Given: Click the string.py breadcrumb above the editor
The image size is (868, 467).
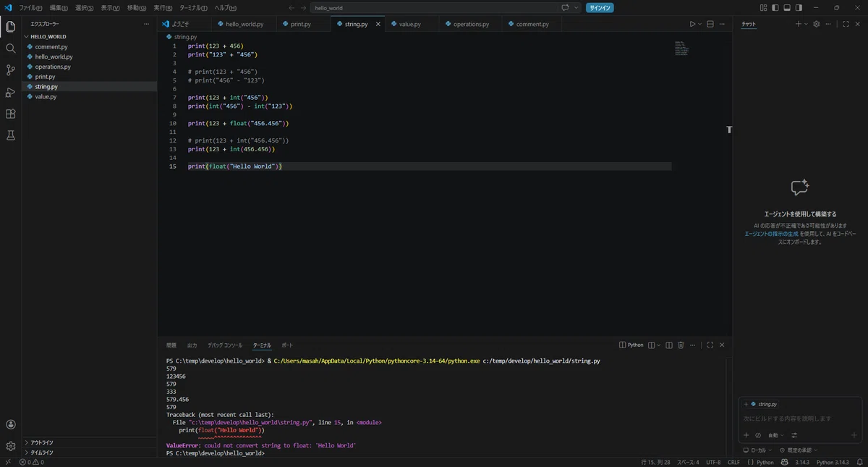Looking at the screenshot, I should pos(182,36).
